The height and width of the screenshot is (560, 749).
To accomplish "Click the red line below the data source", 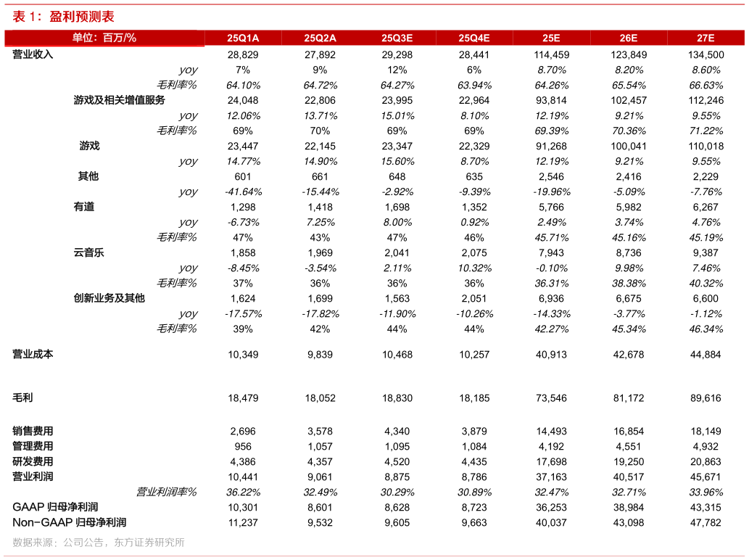I will pyautogui.click(x=374, y=556).
